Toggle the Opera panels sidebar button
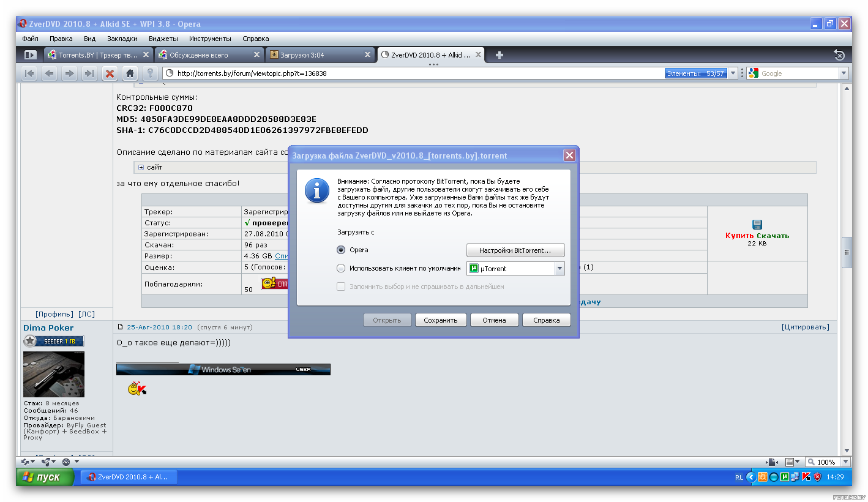 [x=30, y=54]
